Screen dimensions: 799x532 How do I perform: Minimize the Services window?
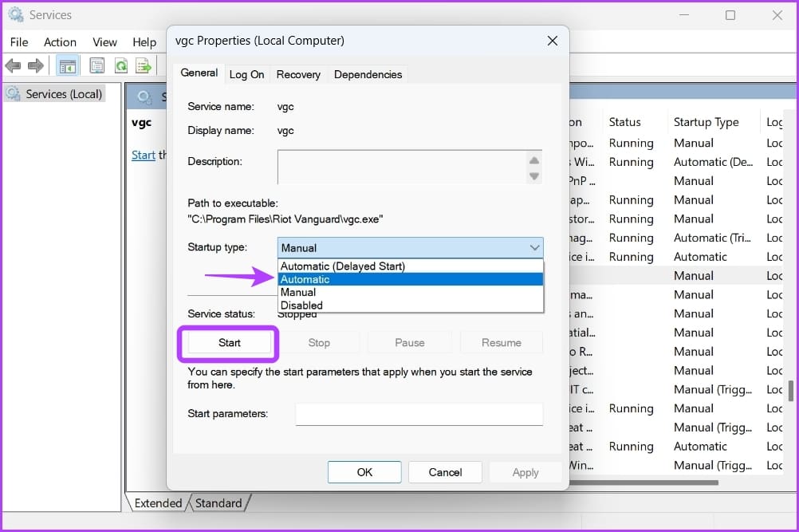tap(684, 15)
